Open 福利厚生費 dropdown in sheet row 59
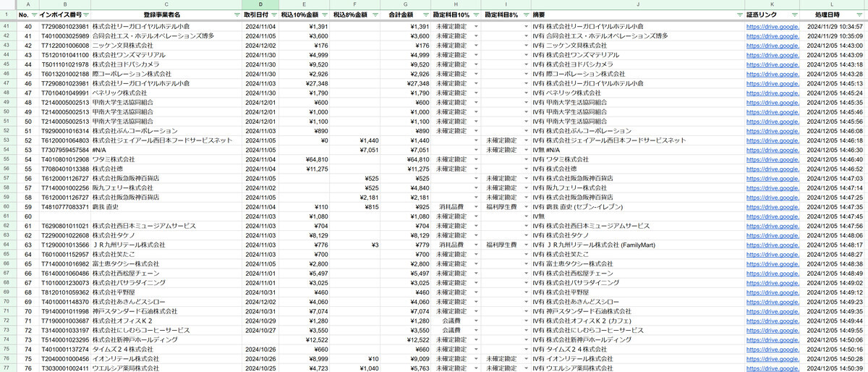The height and width of the screenshot is (372, 868). (526, 207)
